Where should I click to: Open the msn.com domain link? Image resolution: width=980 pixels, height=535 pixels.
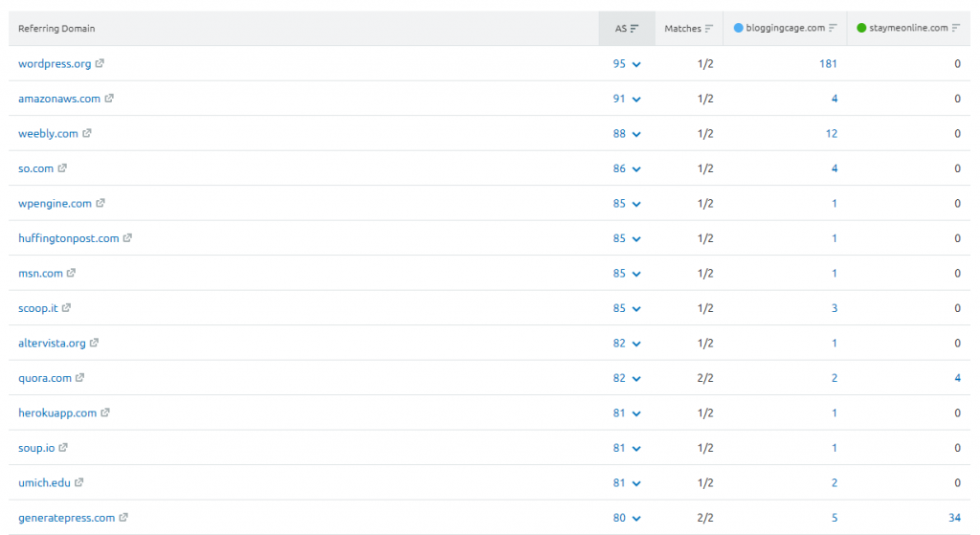[x=40, y=274]
